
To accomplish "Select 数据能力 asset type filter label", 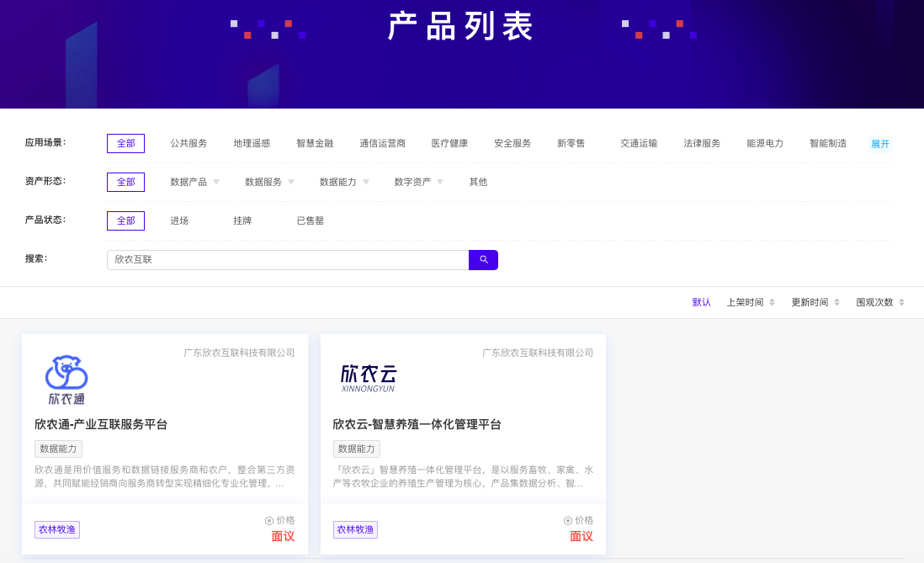I will point(337,182).
